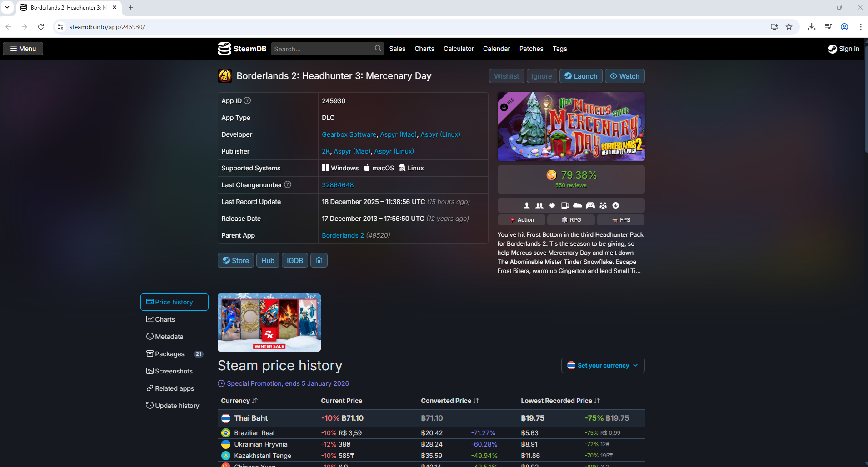Image resolution: width=868 pixels, height=467 pixels.
Task: Select the Update history sidebar tab
Action: pyautogui.click(x=175, y=406)
